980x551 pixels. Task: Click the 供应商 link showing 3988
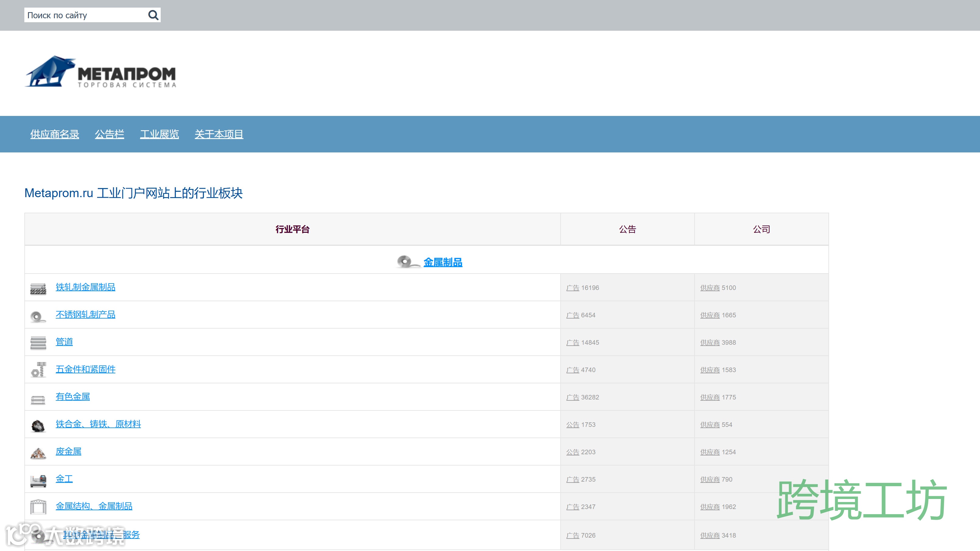[x=710, y=343]
